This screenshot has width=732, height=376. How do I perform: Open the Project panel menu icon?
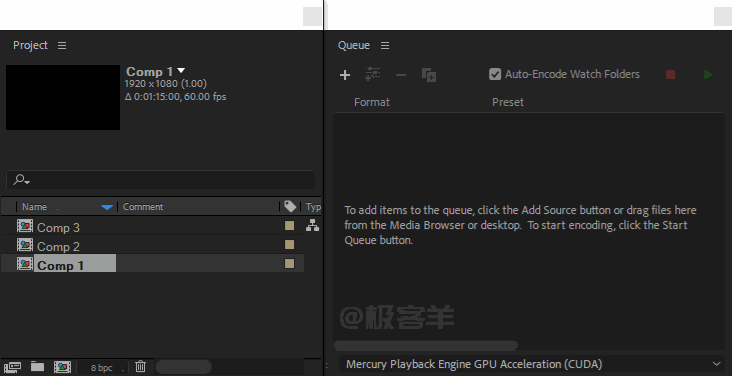pos(62,45)
